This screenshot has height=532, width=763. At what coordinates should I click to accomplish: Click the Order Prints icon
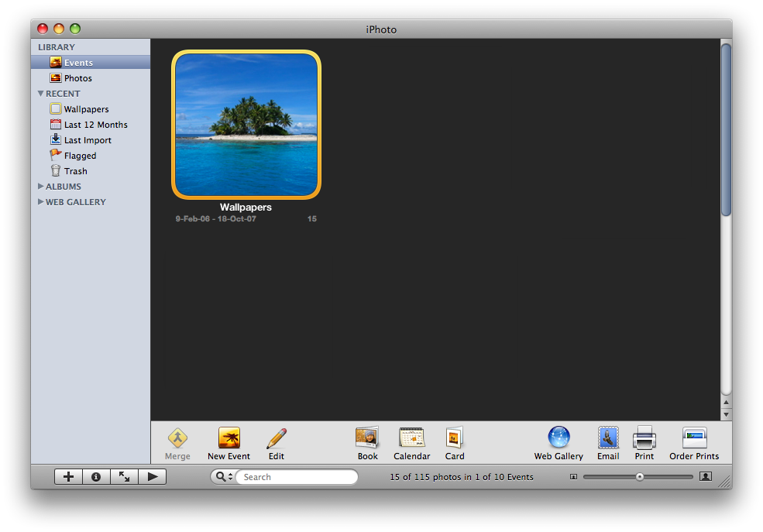pyautogui.click(x=694, y=438)
